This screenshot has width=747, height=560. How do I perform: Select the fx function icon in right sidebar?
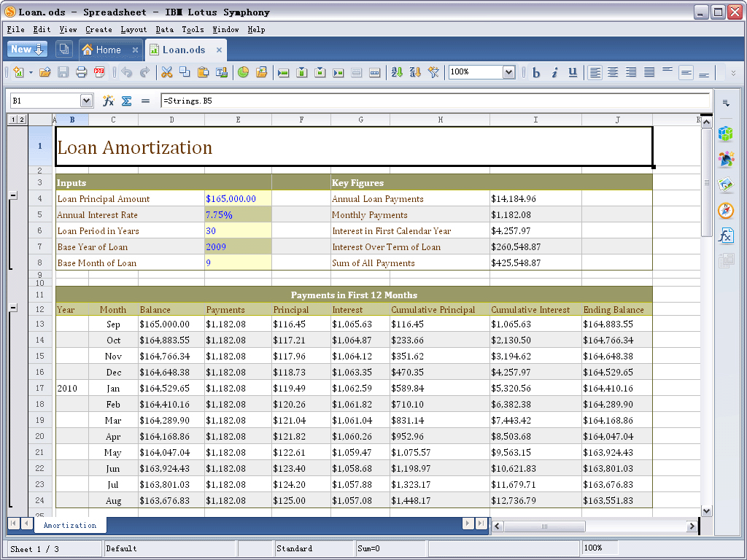point(726,235)
